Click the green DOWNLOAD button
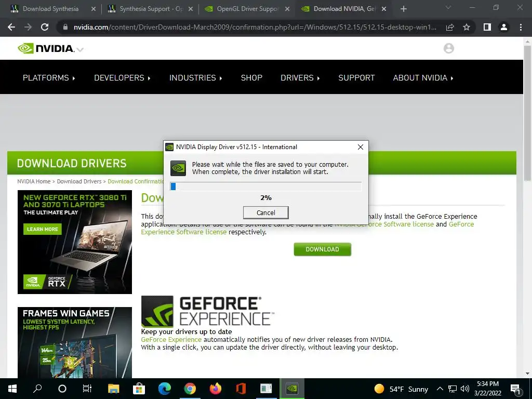The width and height of the screenshot is (532, 399). pyautogui.click(x=322, y=249)
